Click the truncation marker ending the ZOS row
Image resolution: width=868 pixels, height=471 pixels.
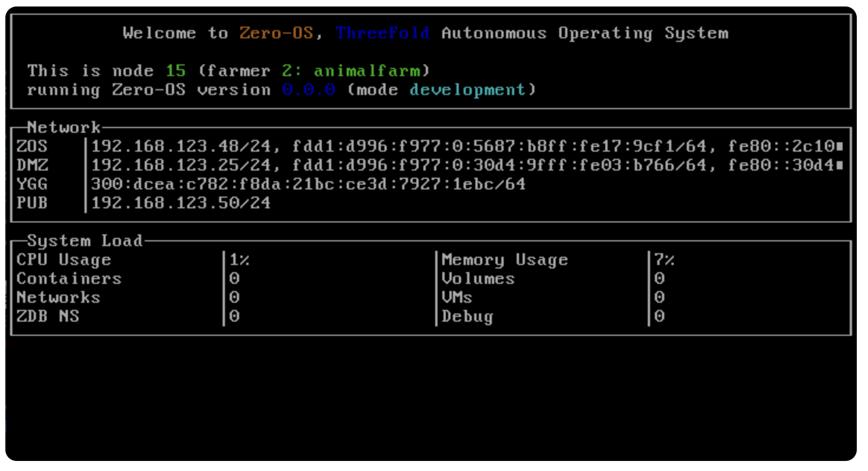[x=840, y=146]
